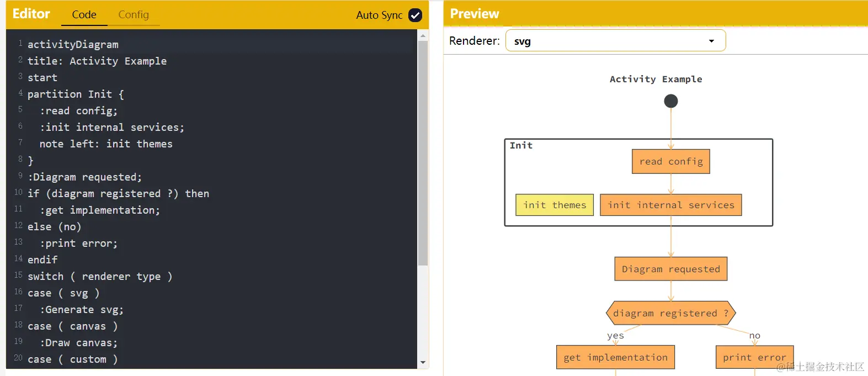Click the 'Activity Example' diagram title

[656, 79]
